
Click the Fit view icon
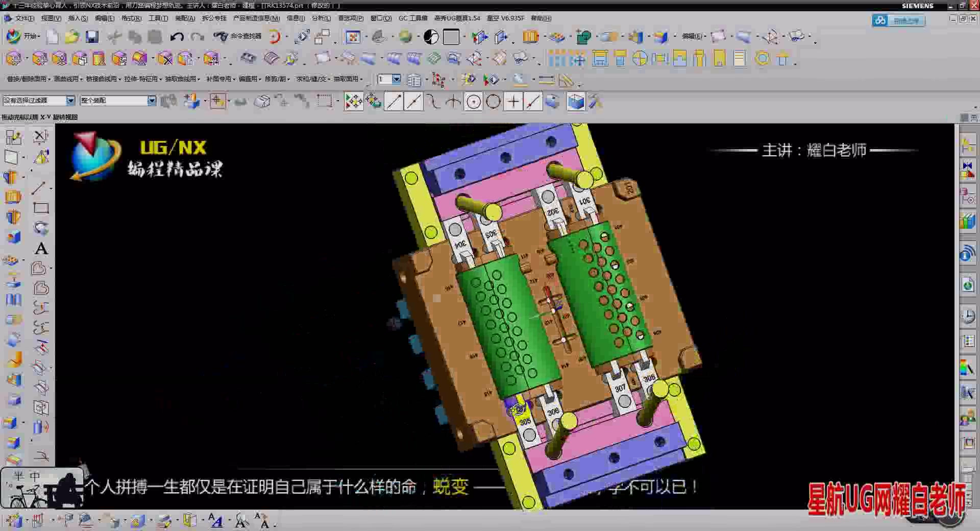pos(353,37)
